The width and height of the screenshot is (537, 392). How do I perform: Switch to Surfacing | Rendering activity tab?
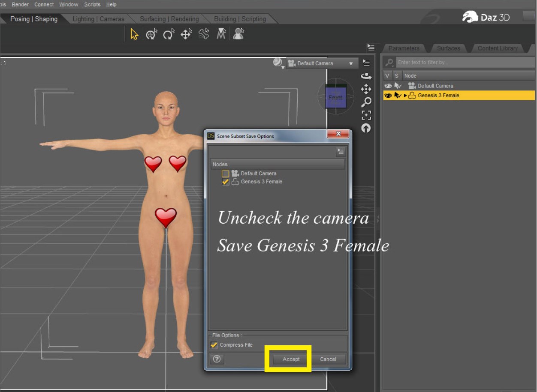pyautogui.click(x=169, y=19)
